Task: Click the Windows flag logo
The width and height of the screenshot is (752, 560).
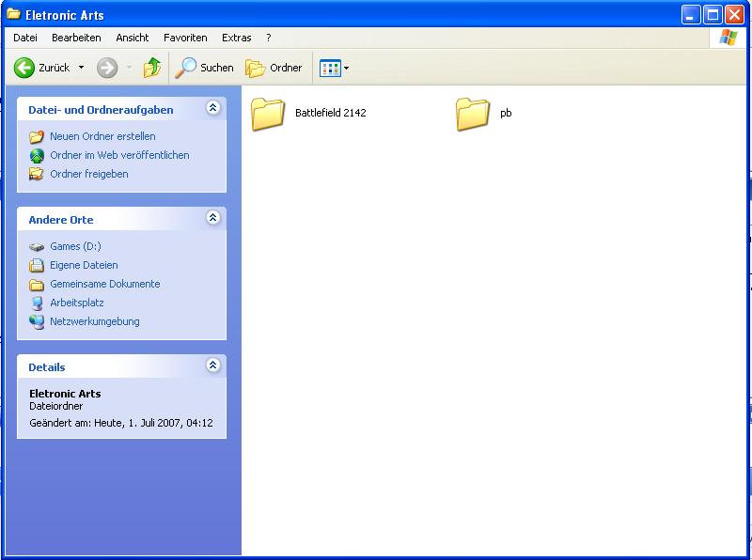Action: 728,38
